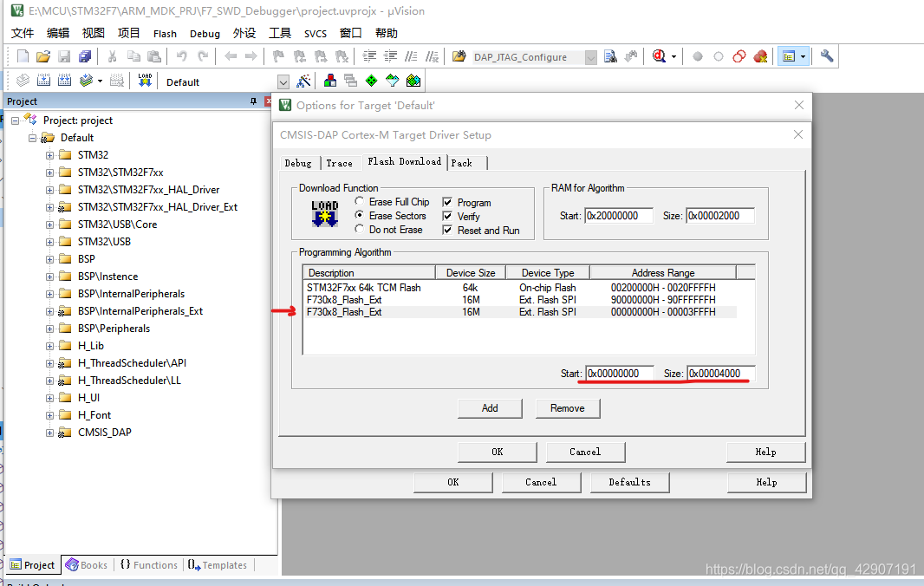Viewport: 924px width, 586px height.
Task: Click the Manage Run-Time Environment green diamond
Action: [x=371, y=81]
